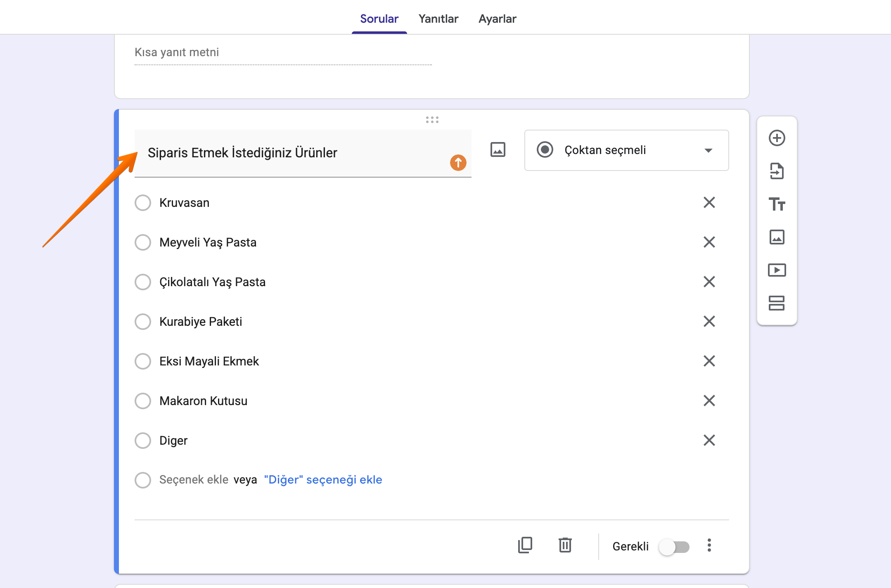Switch to the Yanıtlar tab

tap(438, 19)
